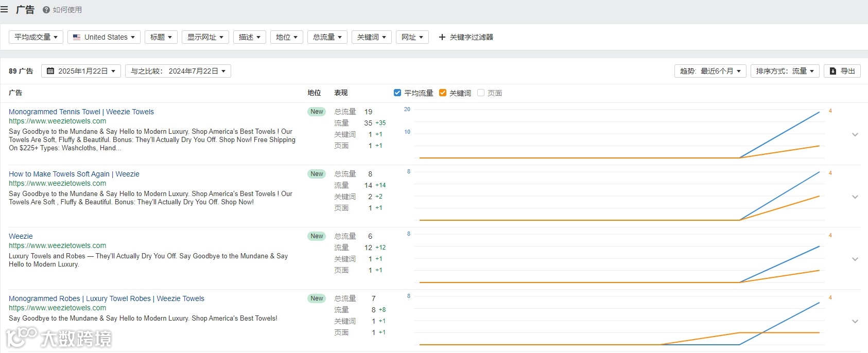This screenshot has width=868, height=353.
Task: Click the +12 traffic change value
Action: (x=380, y=248)
